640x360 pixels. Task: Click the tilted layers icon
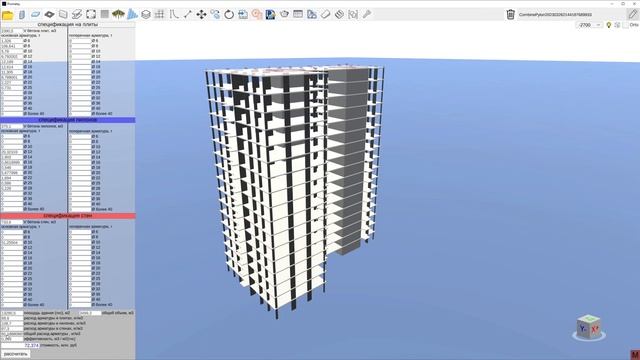339,15
